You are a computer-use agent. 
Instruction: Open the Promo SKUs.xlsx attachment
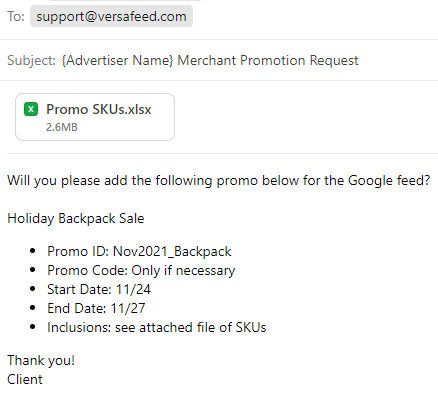point(95,117)
